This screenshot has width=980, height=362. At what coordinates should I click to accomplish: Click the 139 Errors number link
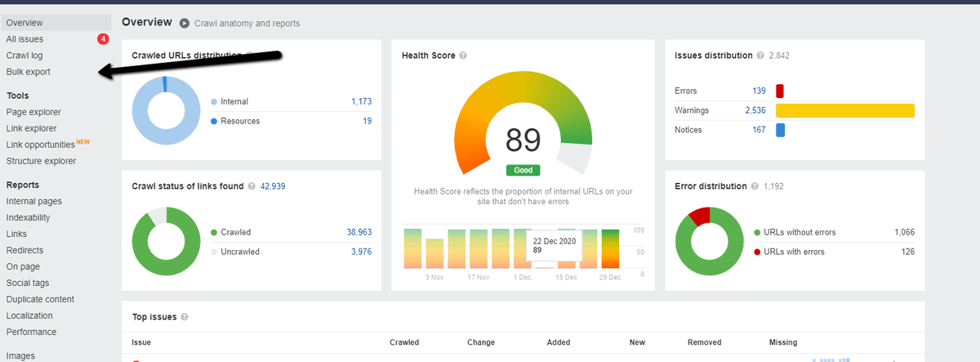click(759, 91)
